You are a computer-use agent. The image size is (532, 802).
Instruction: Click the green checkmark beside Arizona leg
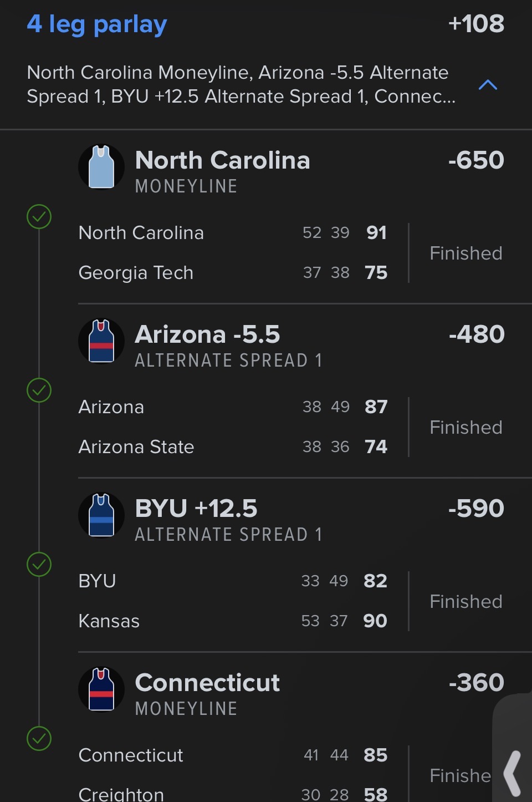coord(39,390)
